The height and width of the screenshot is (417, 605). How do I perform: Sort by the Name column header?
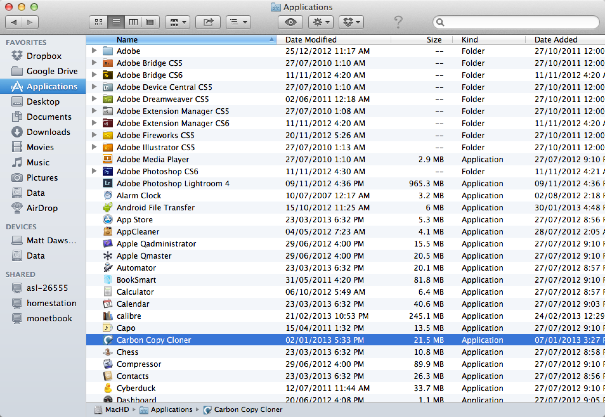click(x=181, y=40)
